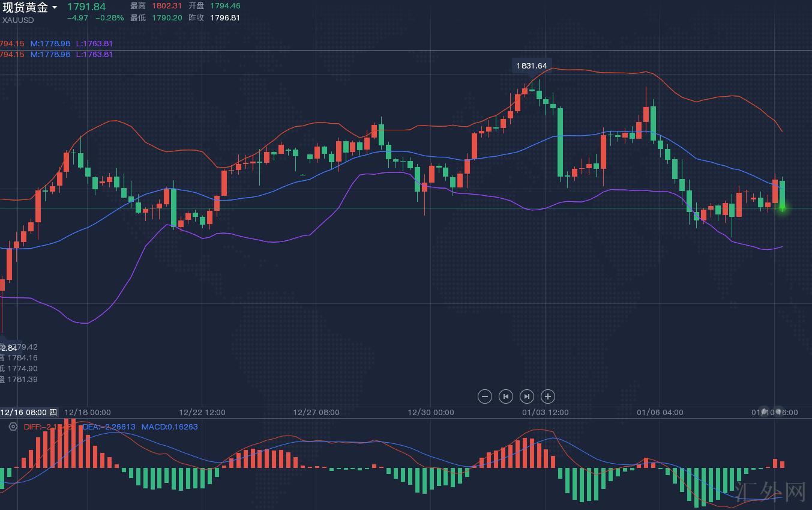Image resolution: width=812 pixels, height=510 pixels.
Task: Click the 现货黄金 instrument title
Action: tap(25, 7)
